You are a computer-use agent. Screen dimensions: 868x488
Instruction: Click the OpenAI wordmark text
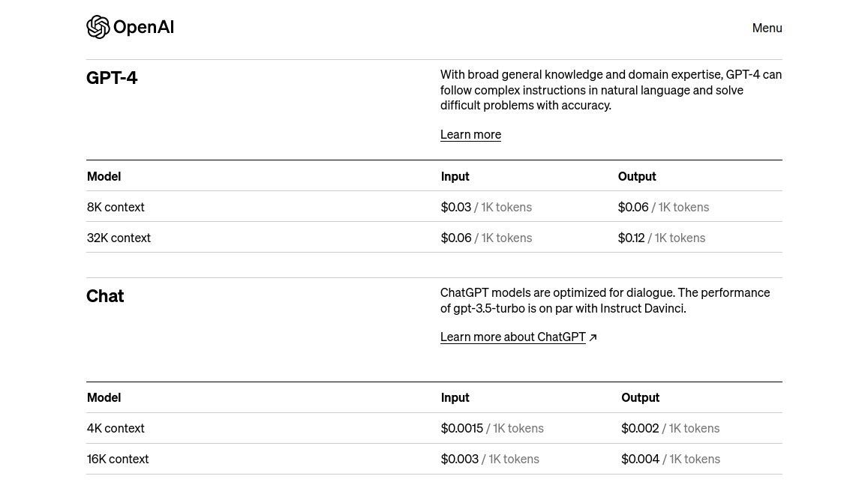coord(143,28)
